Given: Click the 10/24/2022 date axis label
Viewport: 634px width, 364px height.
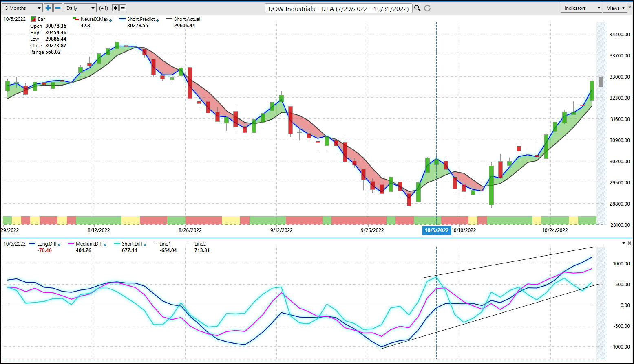Looking at the screenshot, I should pyautogui.click(x=555, y=230).
